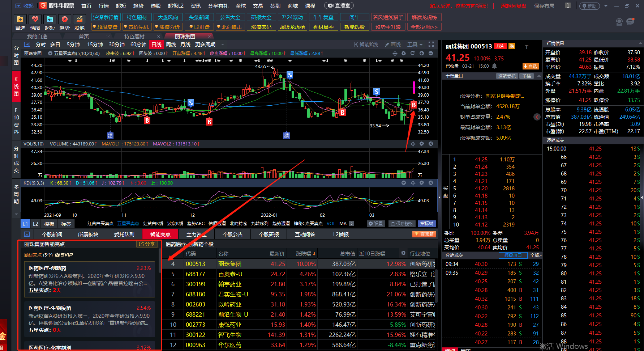This screenshot has width=644, height=351.
Task: Switch to 特色题材 page tab
Action: pos(134,37)
